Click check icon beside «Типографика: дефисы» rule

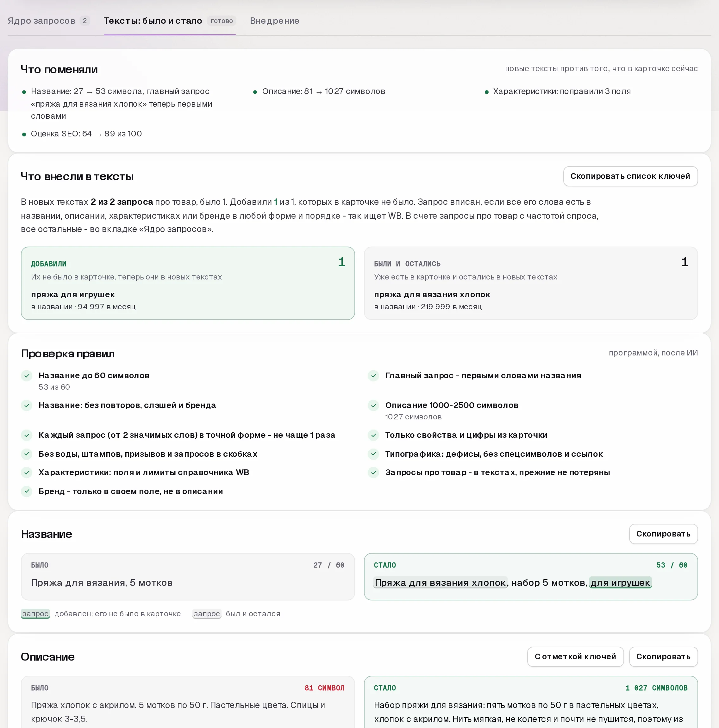[373, 454]
